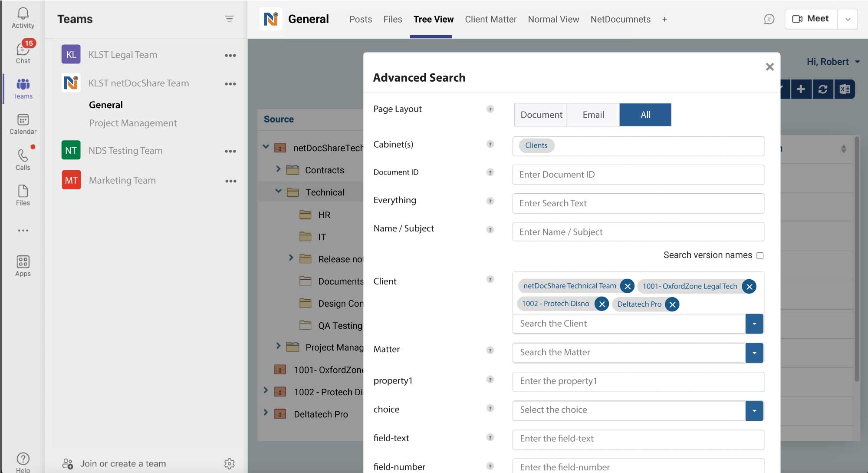868x473 pixels.
Task: Collapse the netDocShareTech tree node
Action: 266,147
